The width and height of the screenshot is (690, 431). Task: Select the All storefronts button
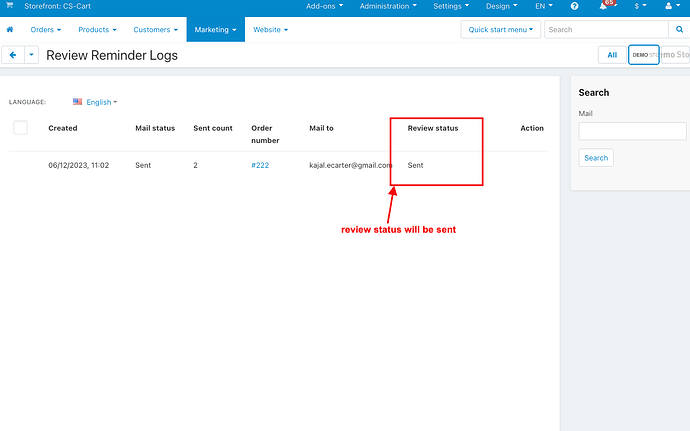[611, 55]
